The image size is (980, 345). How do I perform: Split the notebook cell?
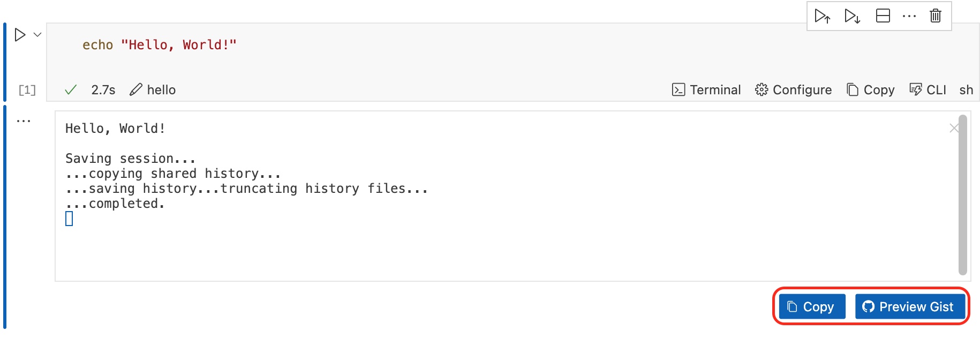point(882,16)
